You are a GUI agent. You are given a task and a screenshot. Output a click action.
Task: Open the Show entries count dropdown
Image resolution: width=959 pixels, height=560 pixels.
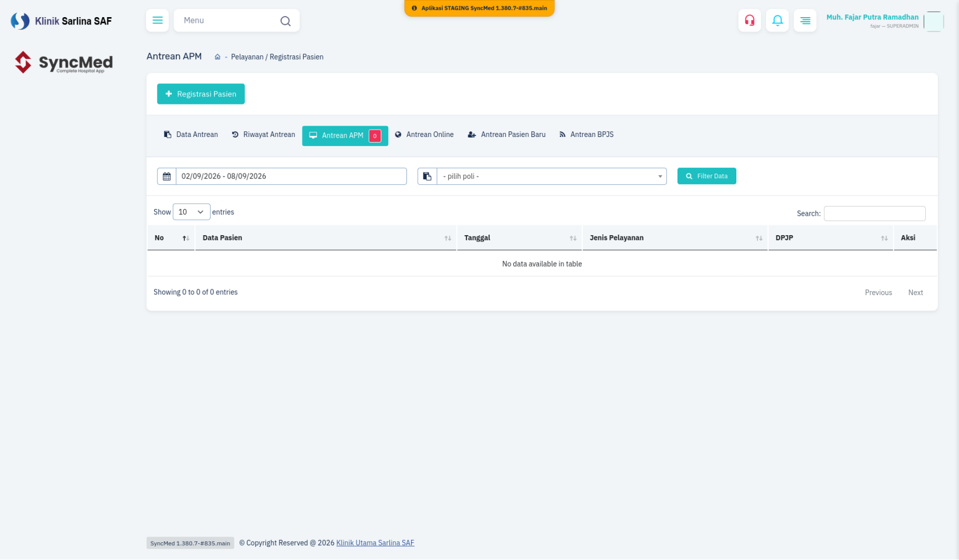pos(191,212)
